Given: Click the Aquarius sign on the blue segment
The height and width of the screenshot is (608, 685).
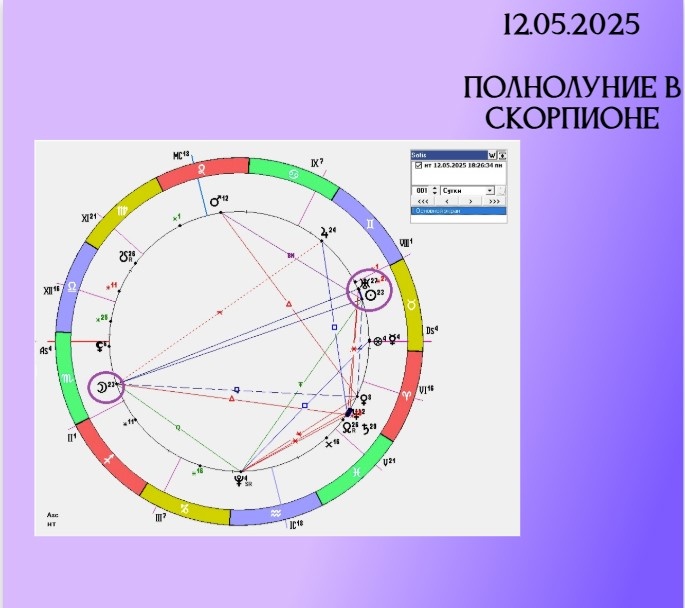Looking at the screenshot, I should 276,513.
